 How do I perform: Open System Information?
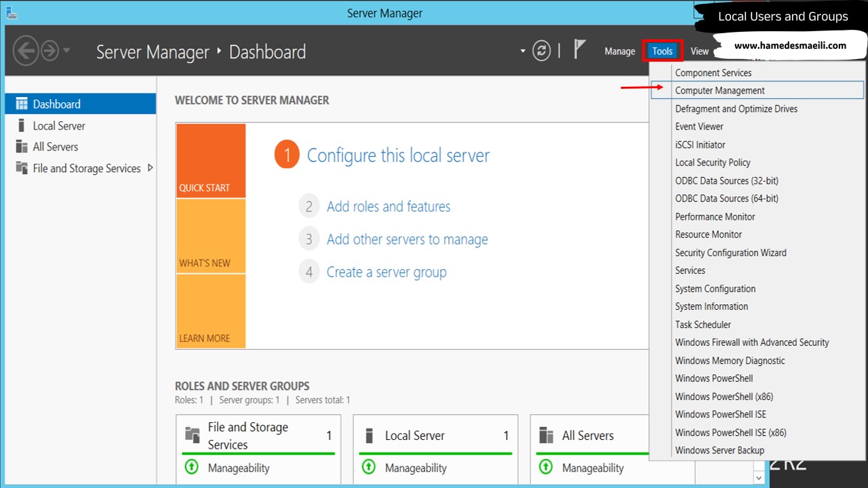(757, 306)
